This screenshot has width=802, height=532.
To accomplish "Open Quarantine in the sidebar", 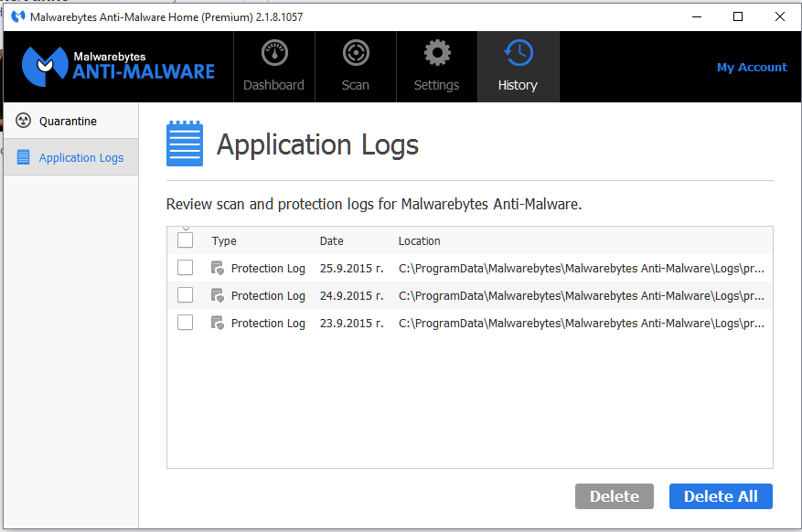I will [70, 121].
